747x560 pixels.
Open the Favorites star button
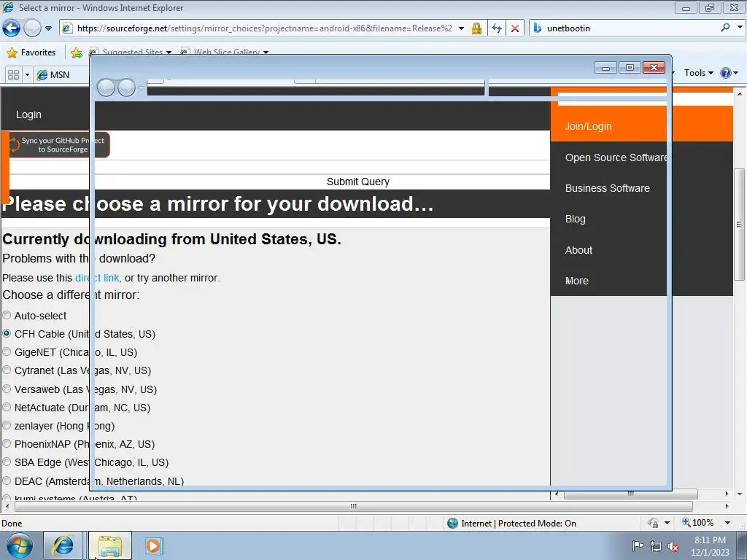(x=31, y=52)
